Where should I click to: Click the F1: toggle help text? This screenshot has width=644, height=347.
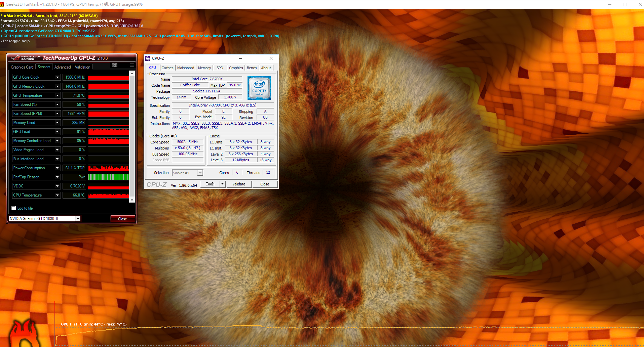pyautogui.click(x=15, y=41)
